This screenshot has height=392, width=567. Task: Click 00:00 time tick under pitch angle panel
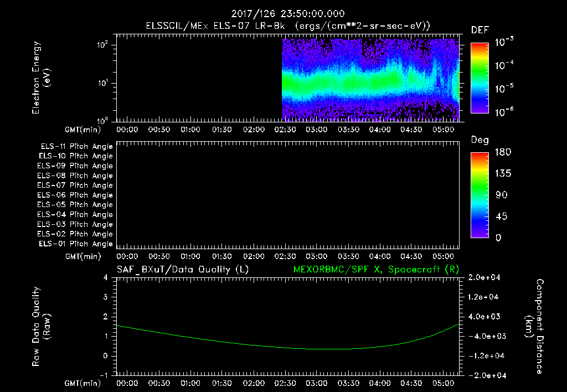click(x=127, y=257)
